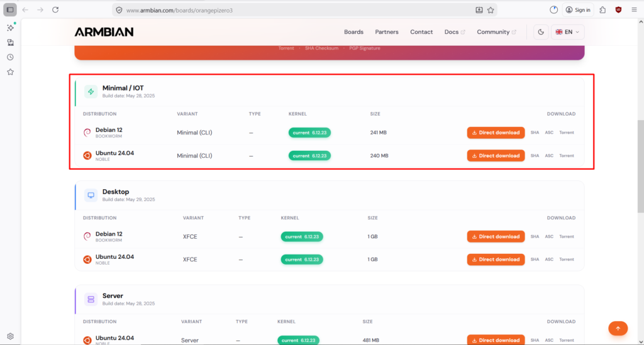Open the Docs external link

(x=455, y=32)
